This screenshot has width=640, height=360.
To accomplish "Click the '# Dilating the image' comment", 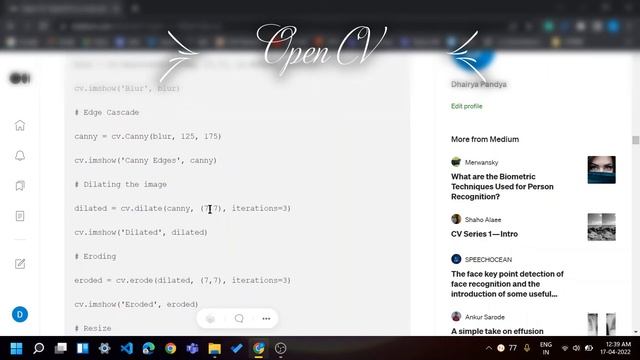I will pyautogui.click(x=120, y=184).
